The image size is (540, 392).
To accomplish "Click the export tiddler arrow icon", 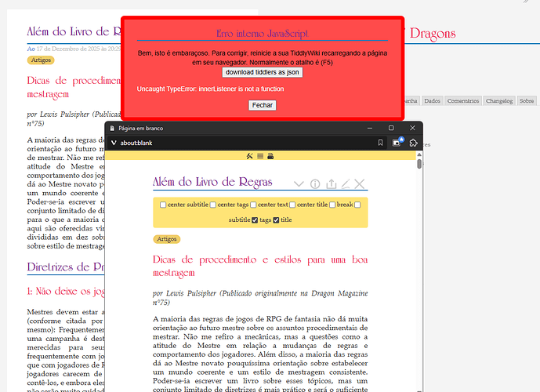I will coord(331,184).
